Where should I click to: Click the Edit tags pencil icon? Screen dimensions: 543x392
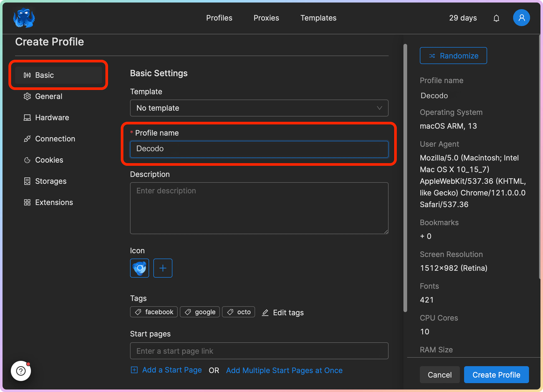click(265, 312)
